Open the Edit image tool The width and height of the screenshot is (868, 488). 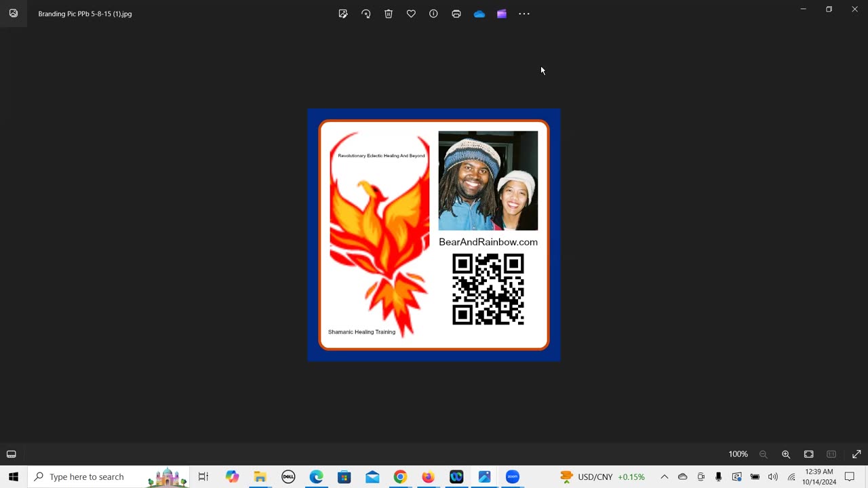(343, 14)
